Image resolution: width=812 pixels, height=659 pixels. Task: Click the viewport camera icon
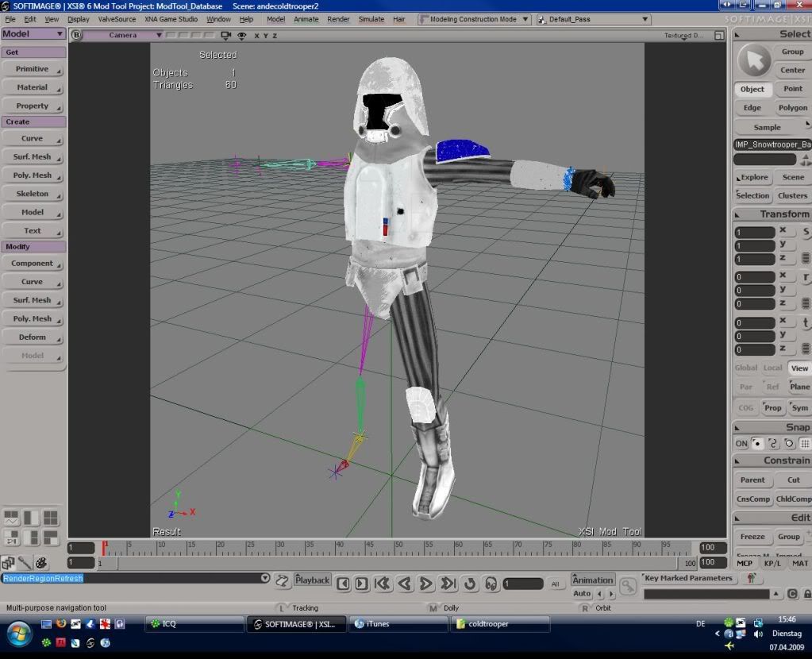tap(225, 35)
